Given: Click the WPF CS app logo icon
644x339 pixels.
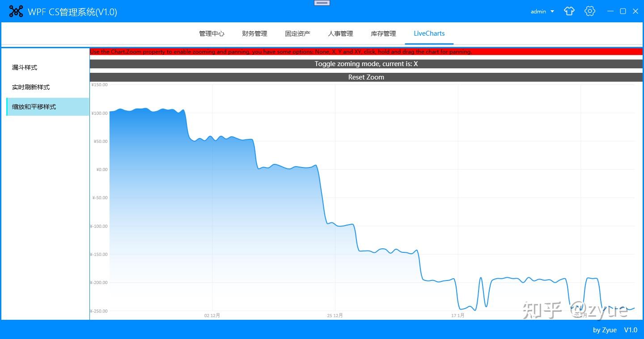Looking at the screenshot, I should 16,11.
